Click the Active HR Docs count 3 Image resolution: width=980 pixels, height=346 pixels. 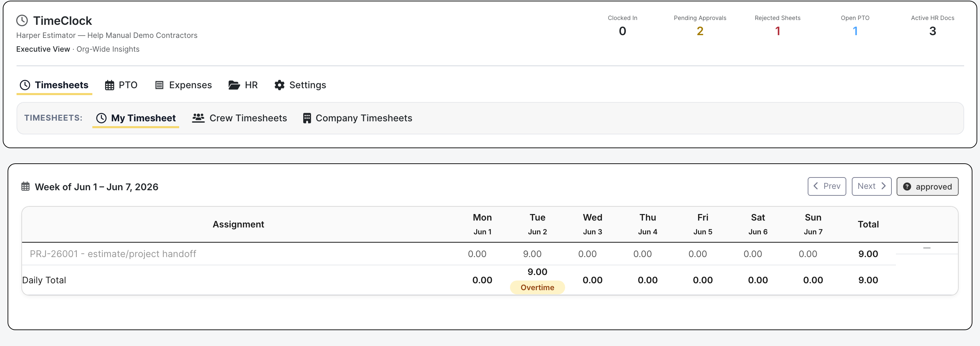(932, 31)
